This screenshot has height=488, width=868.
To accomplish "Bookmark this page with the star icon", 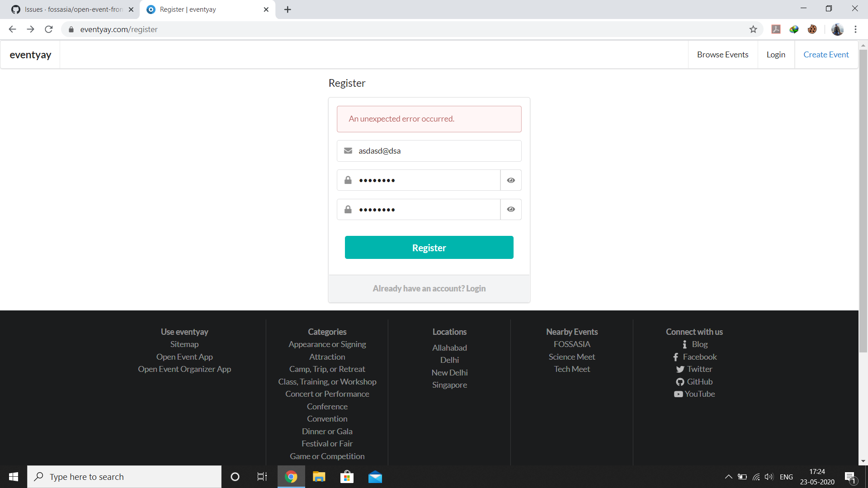I will [753, 29].
